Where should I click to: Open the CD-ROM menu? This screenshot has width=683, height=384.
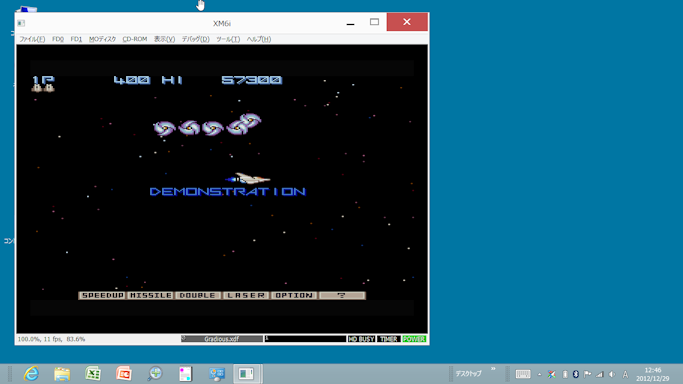(x=135, y=39)
